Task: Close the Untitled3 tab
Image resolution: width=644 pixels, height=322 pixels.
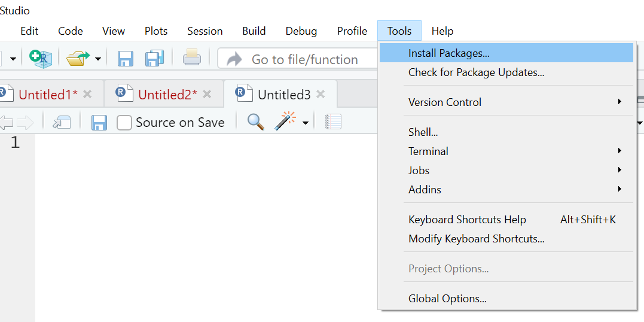Action: [321, 95]
